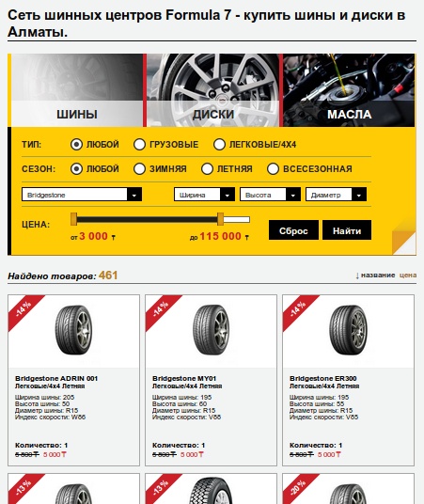424x504 pixels.
Task: Open the Bridgestone ER300 product title
Action: tap(322, 378)
